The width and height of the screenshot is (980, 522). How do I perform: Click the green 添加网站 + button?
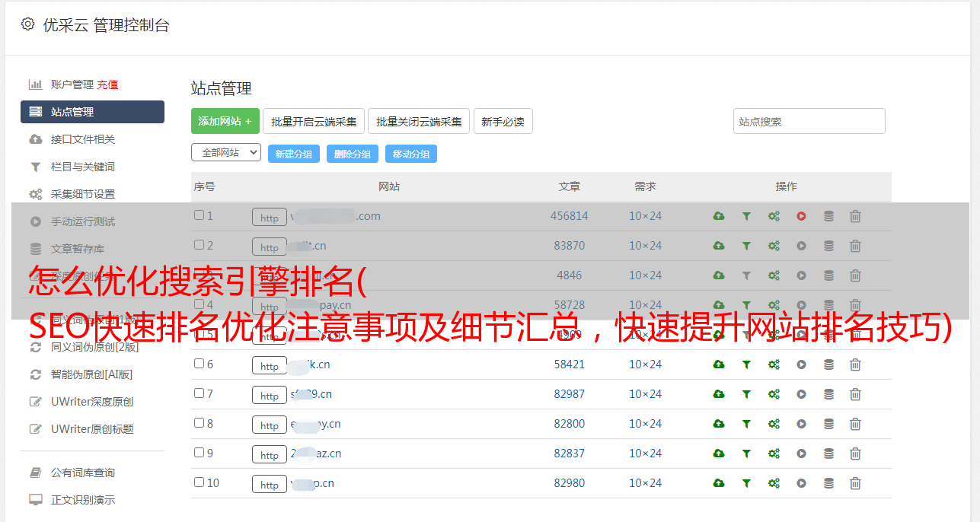225,121
